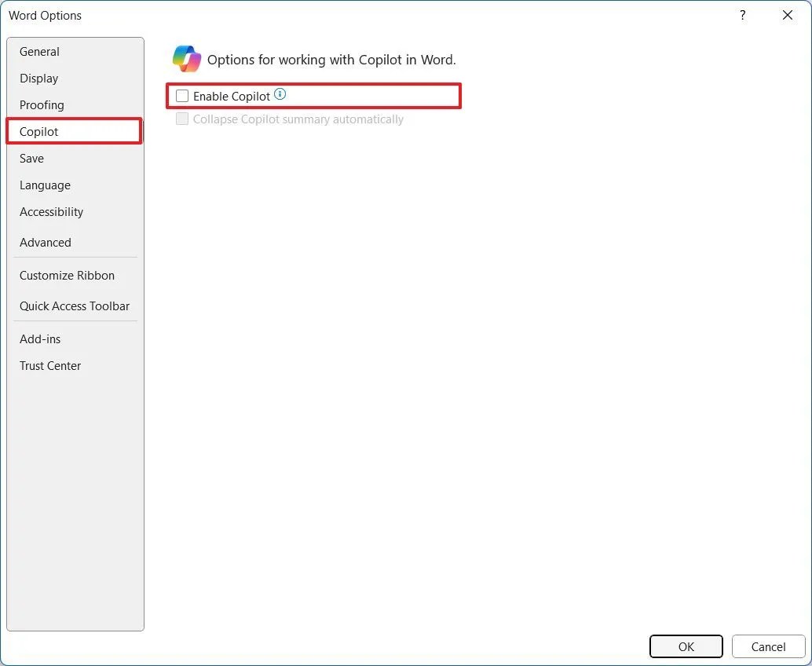Select Quick Access Toolbar options
This screenshot has height=666, width=812.
click(x=74, y=306)
